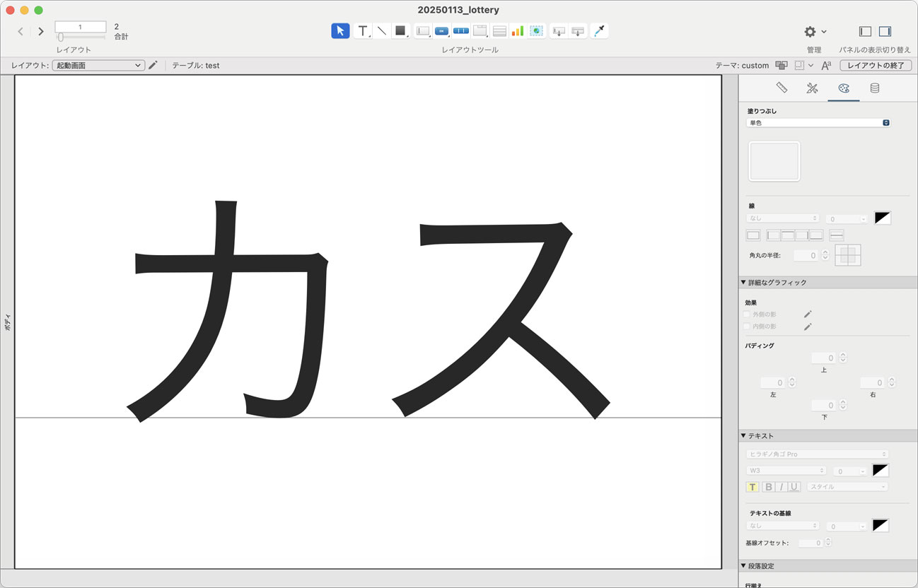This screenshot has height=588, width=918.
Task: Open the 起動画面 layout dropdown
Action: pos(98,65)
